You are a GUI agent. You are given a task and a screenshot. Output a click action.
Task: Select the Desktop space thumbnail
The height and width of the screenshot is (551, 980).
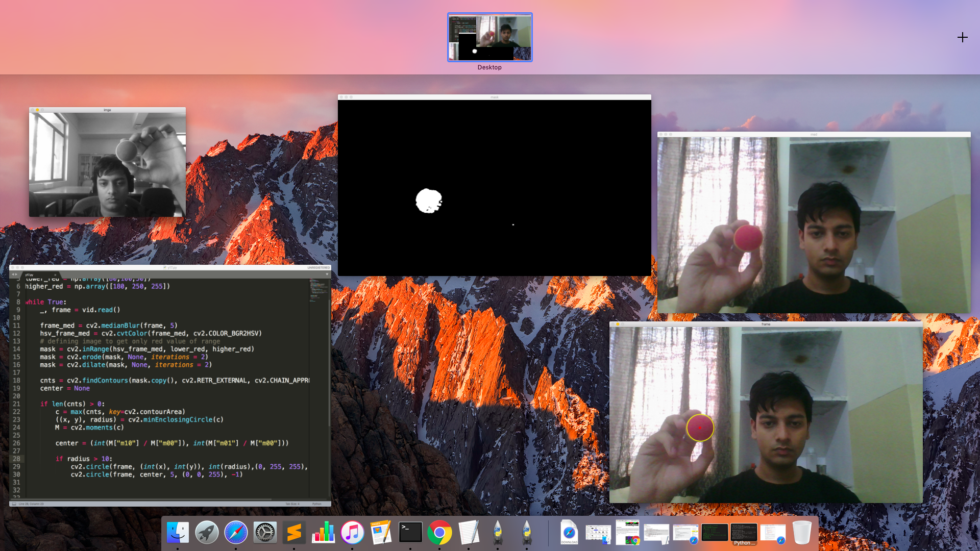[489, 38]
